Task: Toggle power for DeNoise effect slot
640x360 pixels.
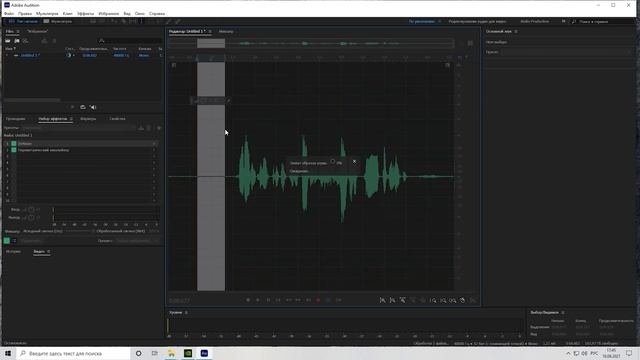Action: (14, 144)
